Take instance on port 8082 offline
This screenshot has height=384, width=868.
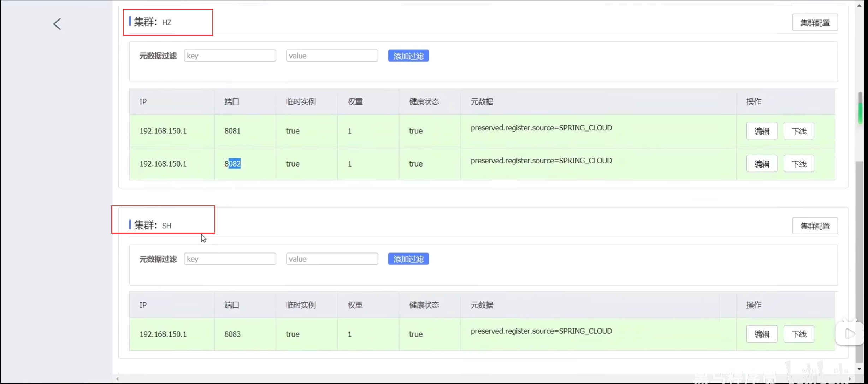coord(798,164)
